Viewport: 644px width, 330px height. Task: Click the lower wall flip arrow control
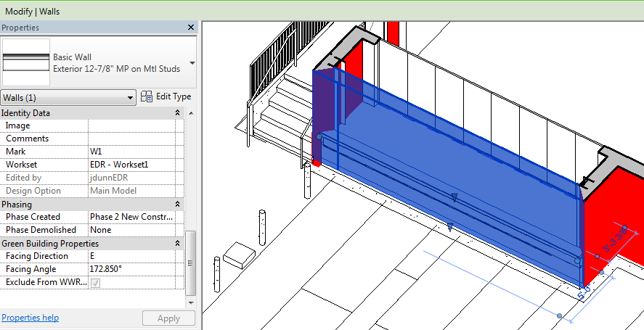click(x=450, y=227)
